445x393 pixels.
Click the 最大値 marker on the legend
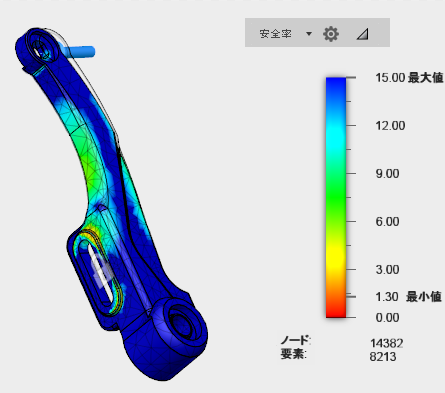point(425,78)
